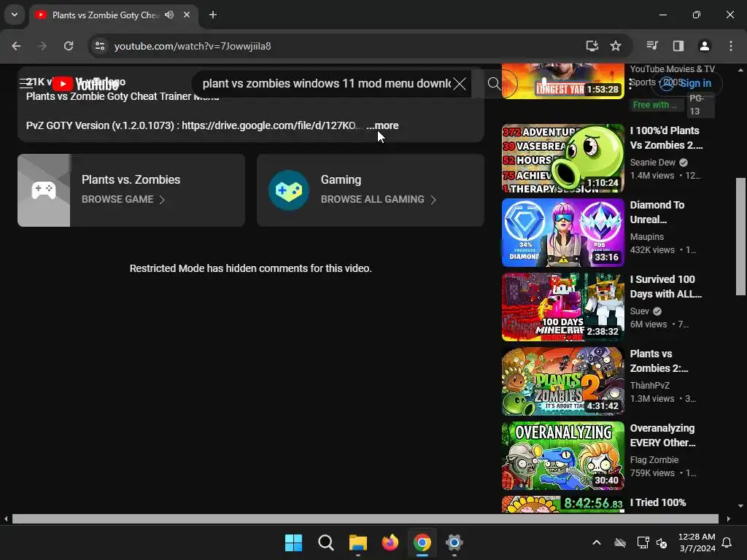Open 'Plants vs Zombies 2:' video title
Viewport: 747px width, 560px height.
coord(659,361)
